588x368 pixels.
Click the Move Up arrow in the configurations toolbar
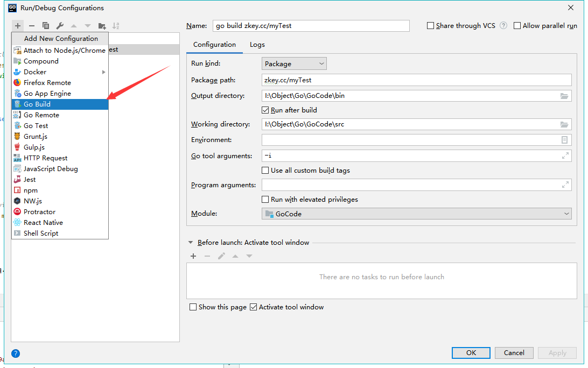point(74,26)
